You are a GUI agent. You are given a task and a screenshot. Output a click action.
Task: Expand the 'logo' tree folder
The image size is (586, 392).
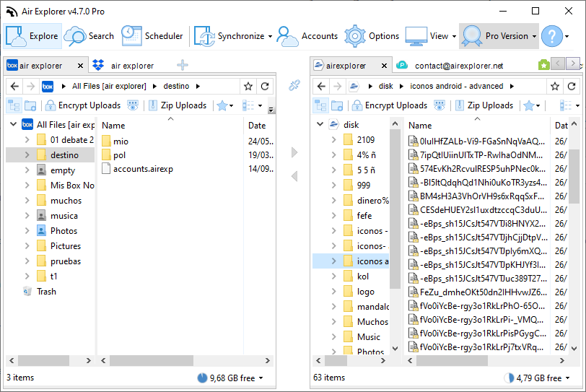click(333, 292)
